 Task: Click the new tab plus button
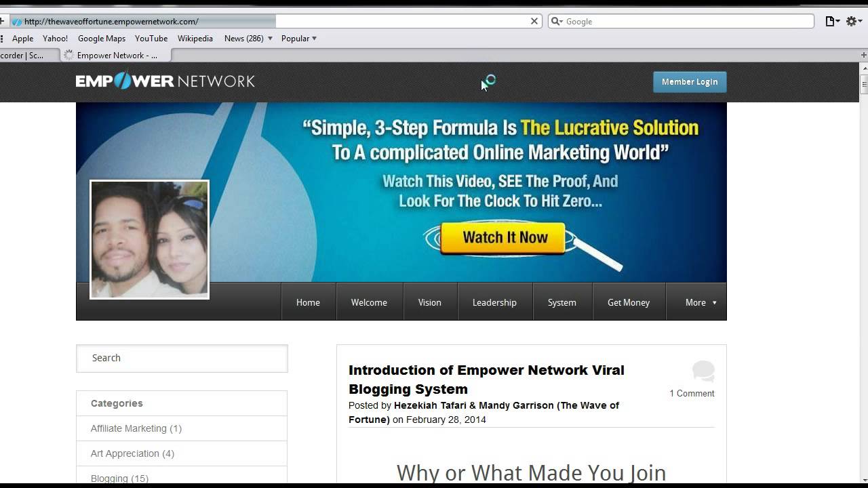[x=863, y=55]
